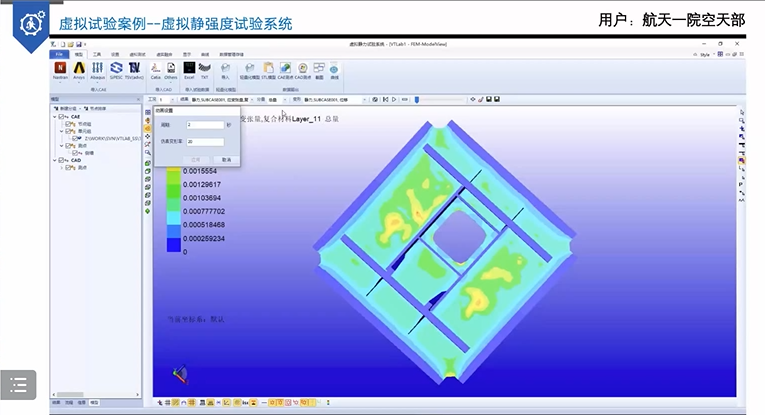Image resolution: width=765 pixels, height=415 pixels.
Task: Click the SiPESC import icon
Action: (116, 70)
